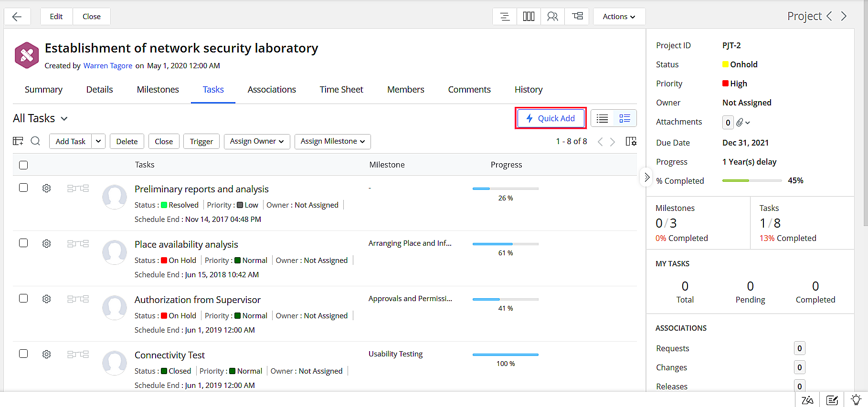
Task: Click the % Completed progress bar
Action: (752, 181)
